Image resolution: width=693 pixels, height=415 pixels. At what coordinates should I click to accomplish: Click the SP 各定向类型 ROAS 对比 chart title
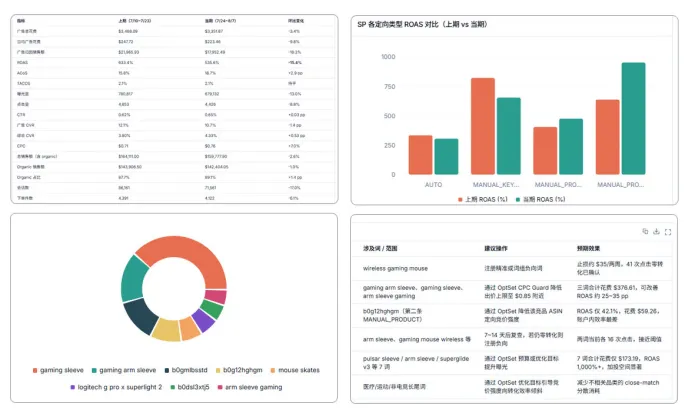tap(422, 25)
